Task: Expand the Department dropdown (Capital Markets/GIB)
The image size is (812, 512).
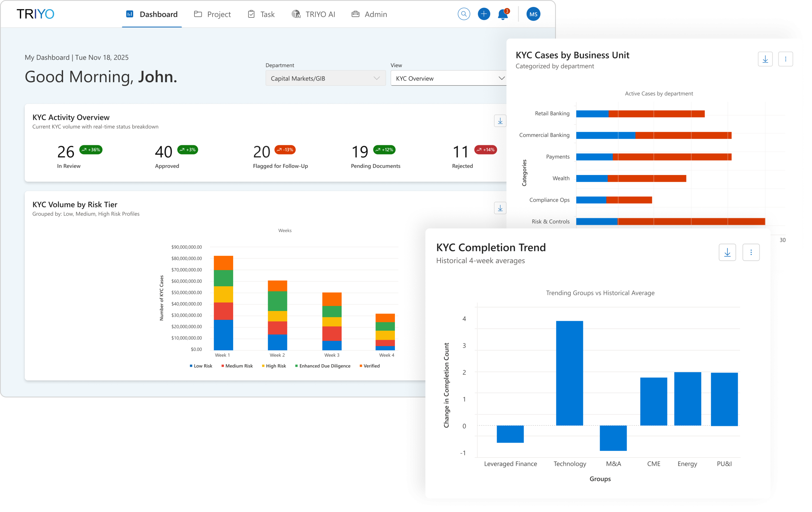Action: [325, 78]
